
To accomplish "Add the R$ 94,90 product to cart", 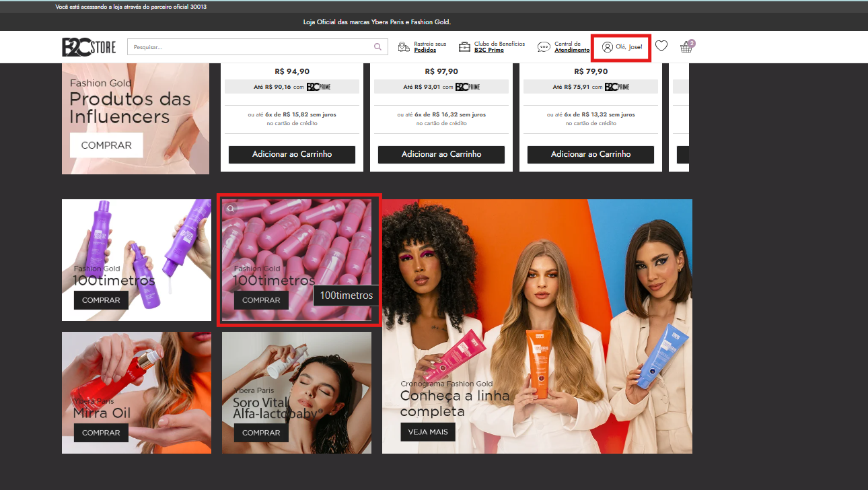I will coord(292,154).
